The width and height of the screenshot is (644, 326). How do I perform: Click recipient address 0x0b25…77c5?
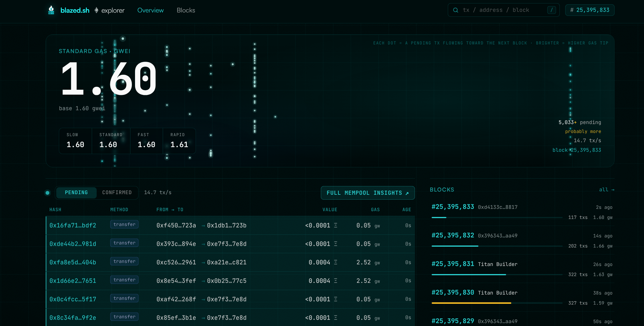coord(227,281)
